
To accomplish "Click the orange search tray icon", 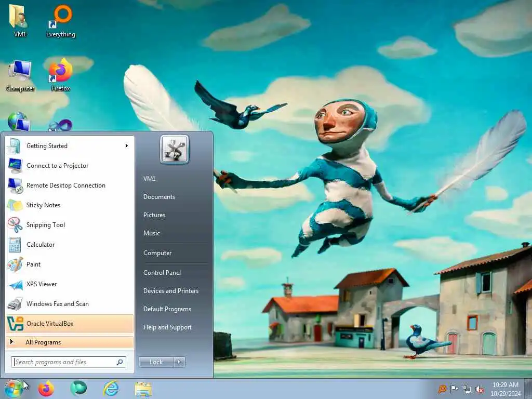I will point(442,389).
